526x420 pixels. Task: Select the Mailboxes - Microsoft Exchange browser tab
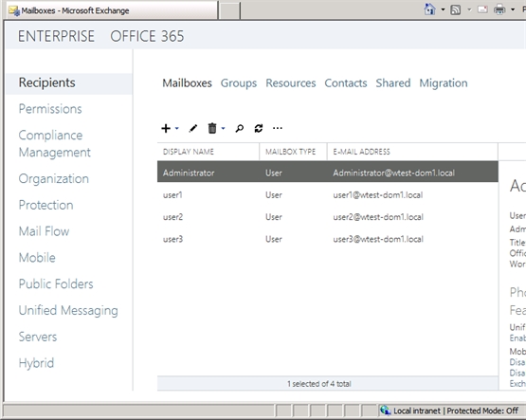tap(113, 10)
